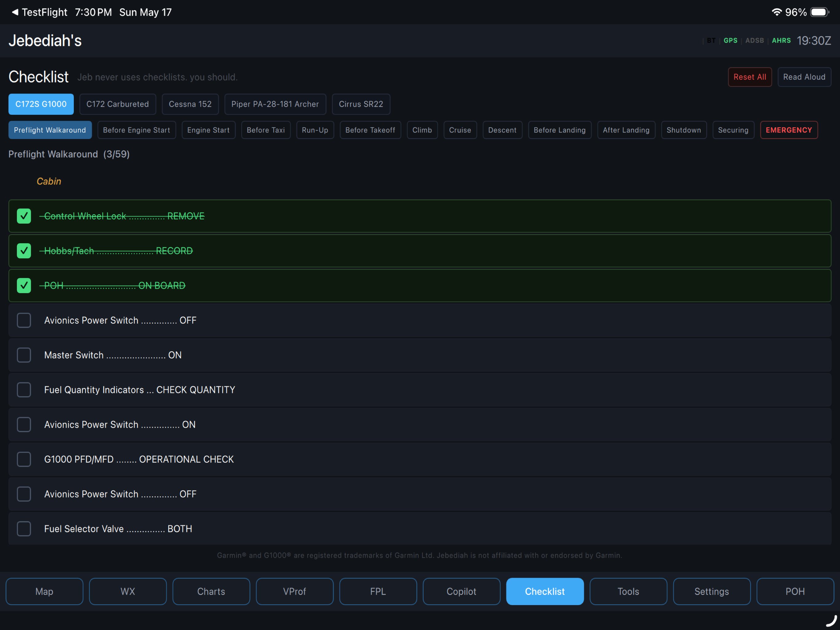Click the Reset All button
The width and height of the screenshot is (840, 630).
coord(750,77)
